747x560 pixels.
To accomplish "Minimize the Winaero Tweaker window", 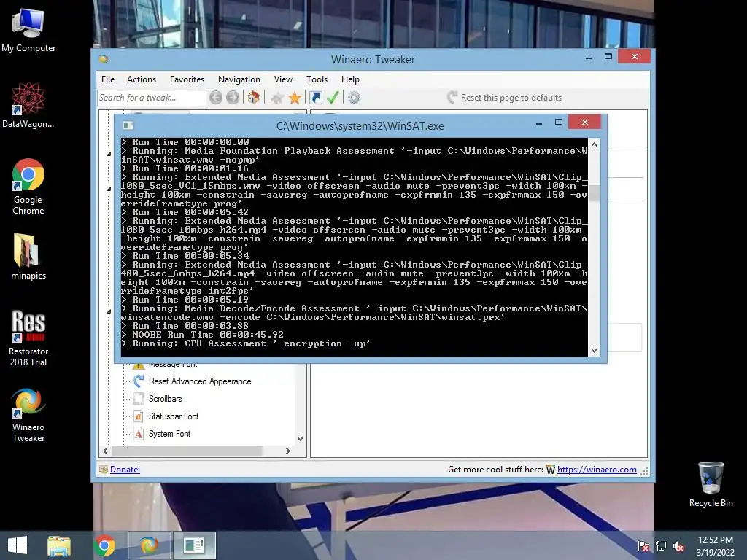I will point(589,57).
